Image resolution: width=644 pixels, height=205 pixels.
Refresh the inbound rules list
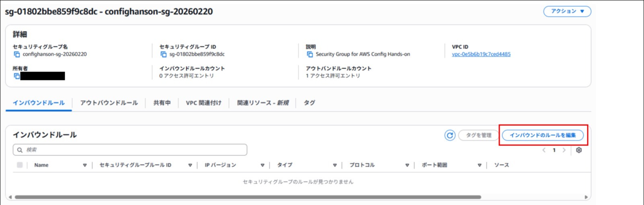(450, 135)
